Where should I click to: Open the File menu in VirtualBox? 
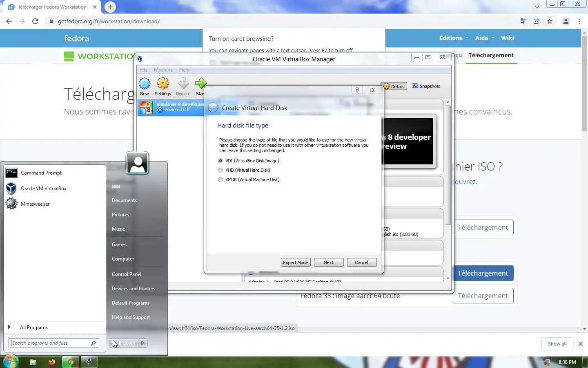[x=144, y=70]
